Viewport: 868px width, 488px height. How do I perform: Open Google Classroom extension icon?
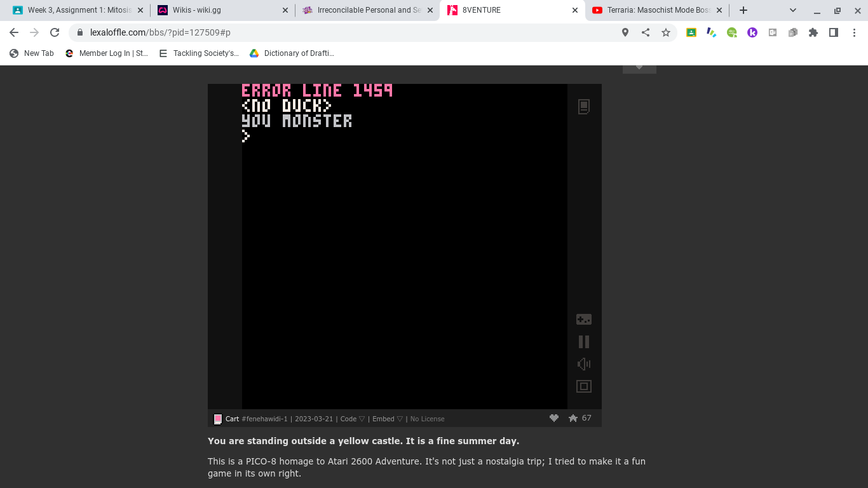pyautogui.click(x=691, y=32)
